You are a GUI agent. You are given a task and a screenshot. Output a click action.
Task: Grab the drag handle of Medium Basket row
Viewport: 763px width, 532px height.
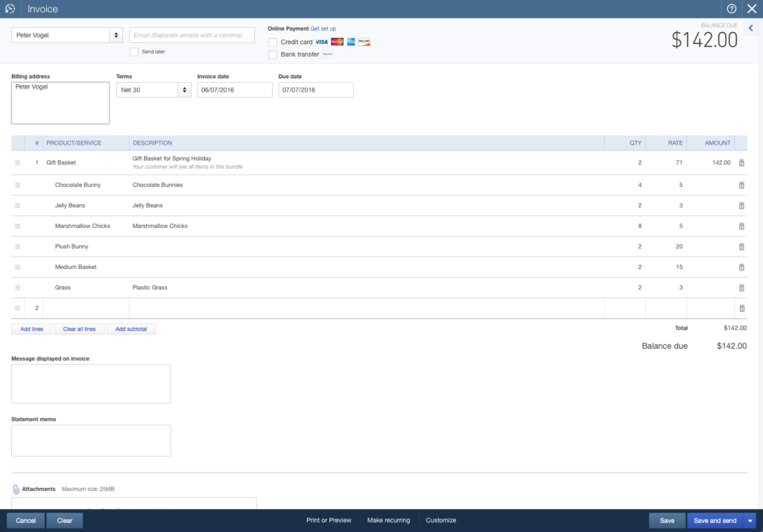[18, 267]
